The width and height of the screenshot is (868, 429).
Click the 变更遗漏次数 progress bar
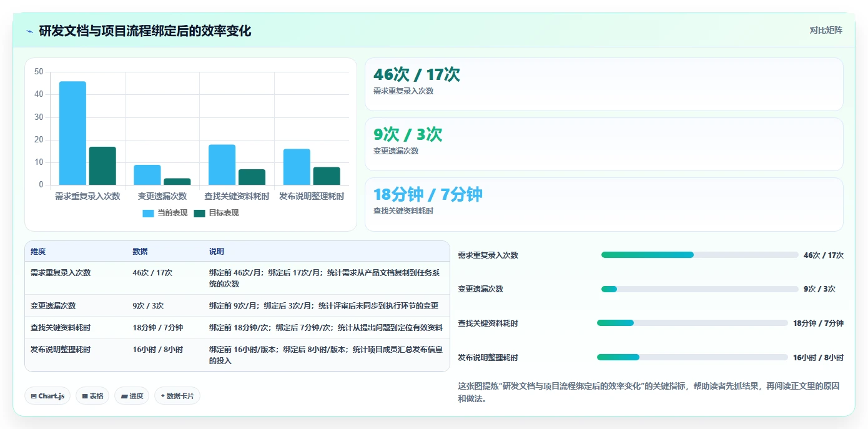point(699,289)
